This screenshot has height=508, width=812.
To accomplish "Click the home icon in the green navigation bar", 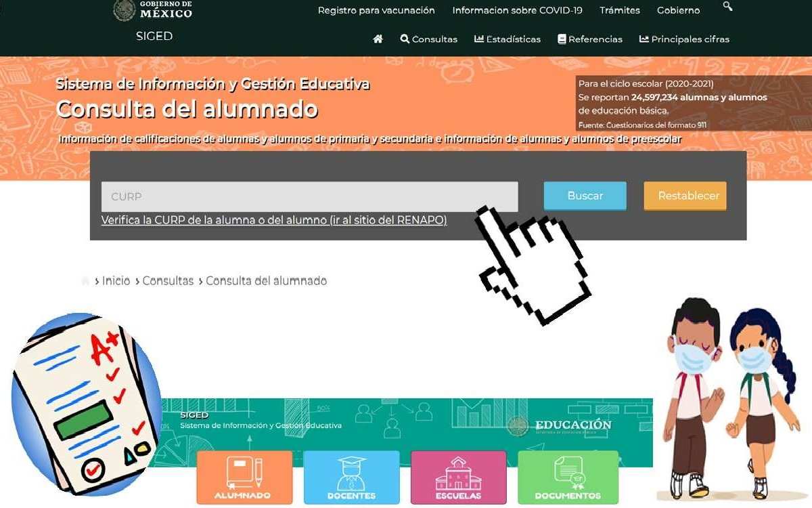I will point(378,39).
